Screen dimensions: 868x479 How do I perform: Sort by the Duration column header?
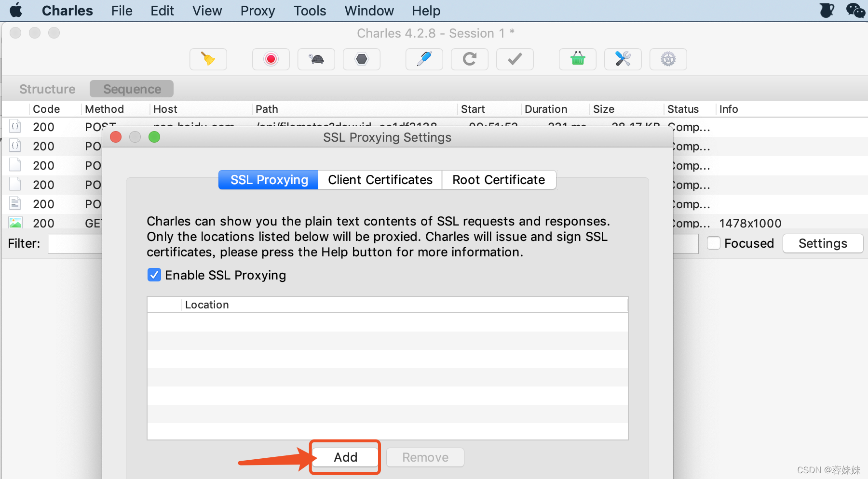(546, 109)
